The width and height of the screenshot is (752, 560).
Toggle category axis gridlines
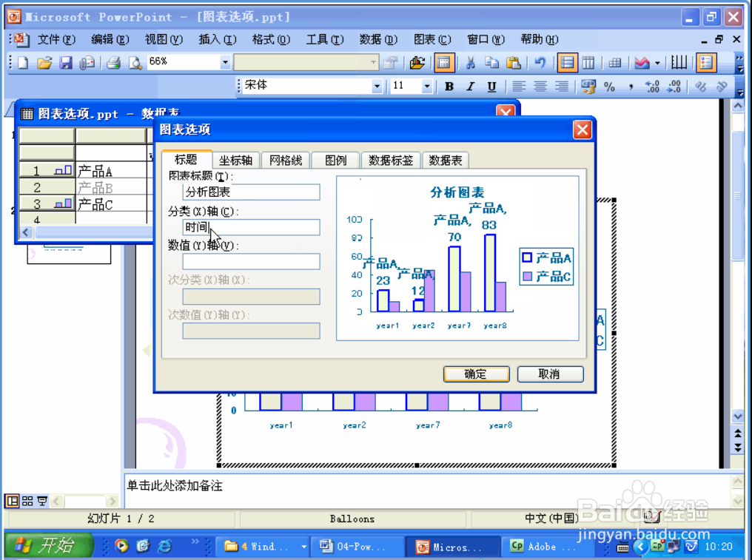pos(679,63)
